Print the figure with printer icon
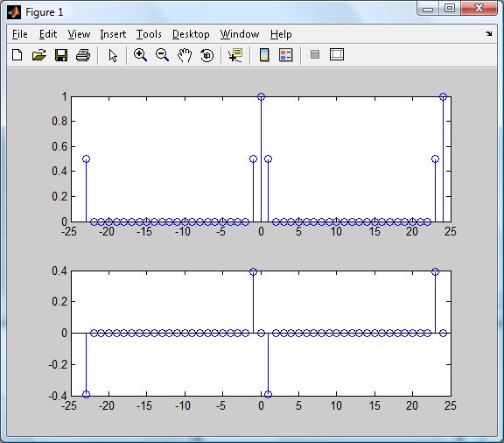504x443 pixels. 83,55
